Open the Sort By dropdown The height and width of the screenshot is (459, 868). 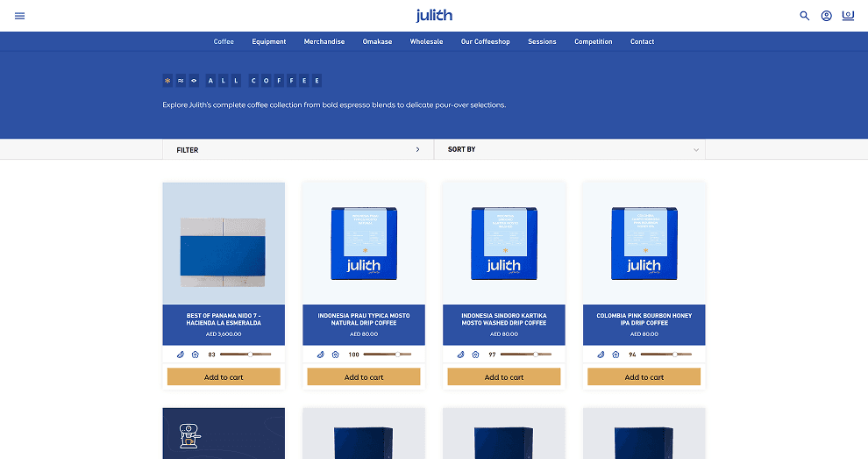click(569, 150)
